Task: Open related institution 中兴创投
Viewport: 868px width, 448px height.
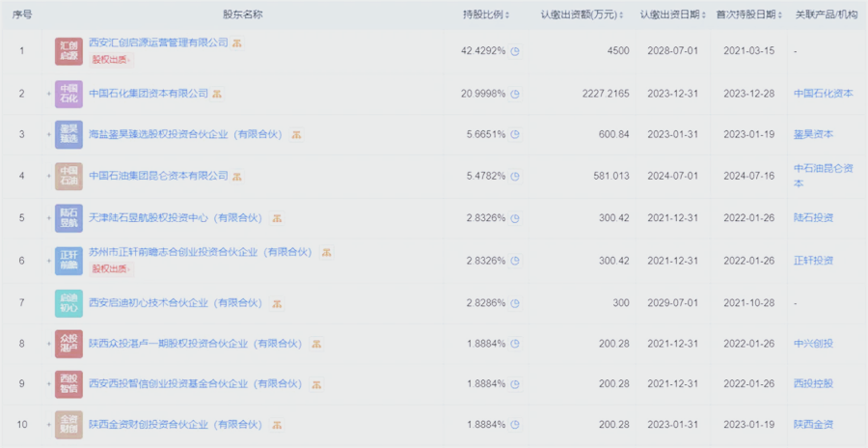Action: (x=813, y=344)
